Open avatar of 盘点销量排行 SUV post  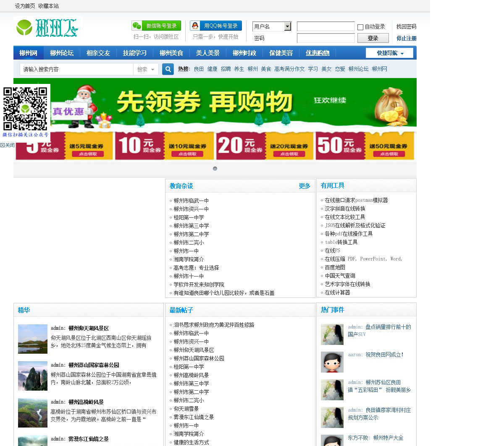point(332,334)
